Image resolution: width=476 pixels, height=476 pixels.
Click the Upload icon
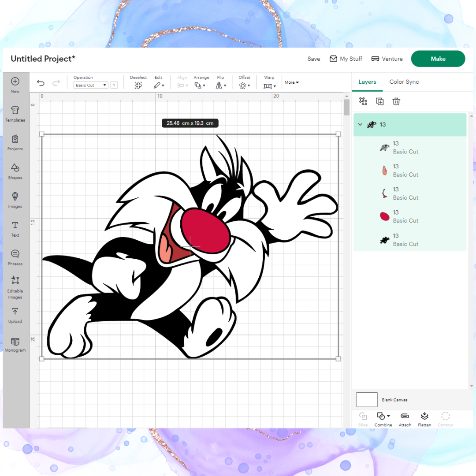pos(15,312)
